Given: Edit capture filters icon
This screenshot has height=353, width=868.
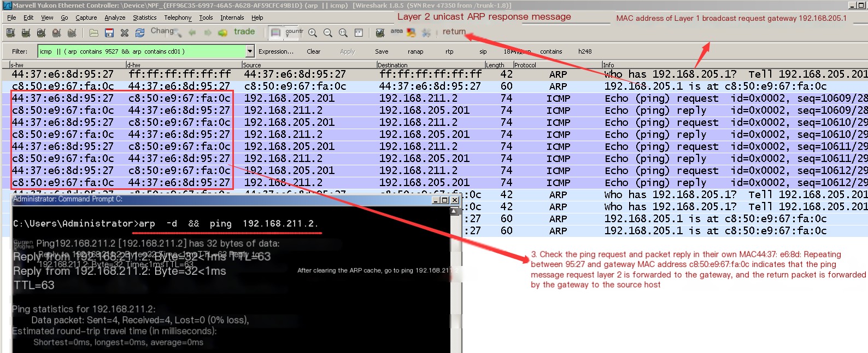Looking at the screenshot, I should tap(380, 33).
